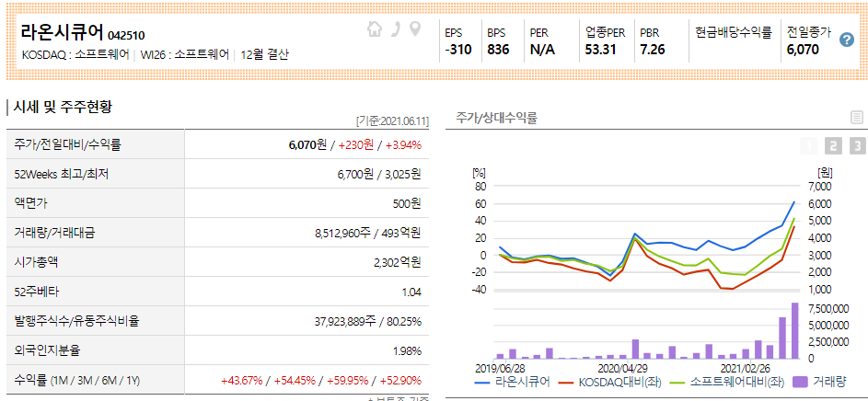This screenshot has width=868, height=401.
Task: Click the 2,302억원 market cap value
Action: coord(398,262)
